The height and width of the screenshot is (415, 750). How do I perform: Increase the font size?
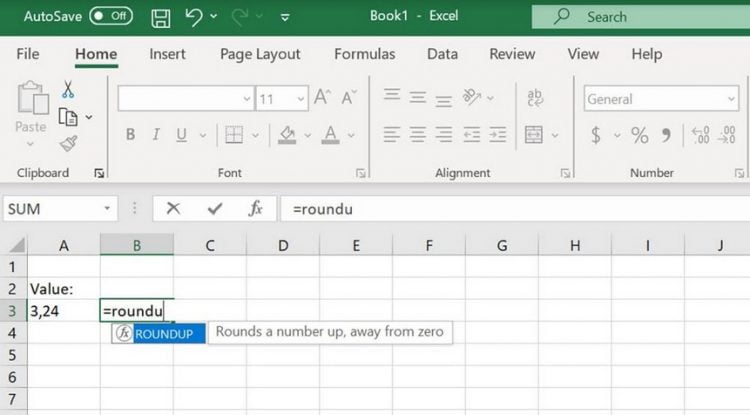coord(322,98)
